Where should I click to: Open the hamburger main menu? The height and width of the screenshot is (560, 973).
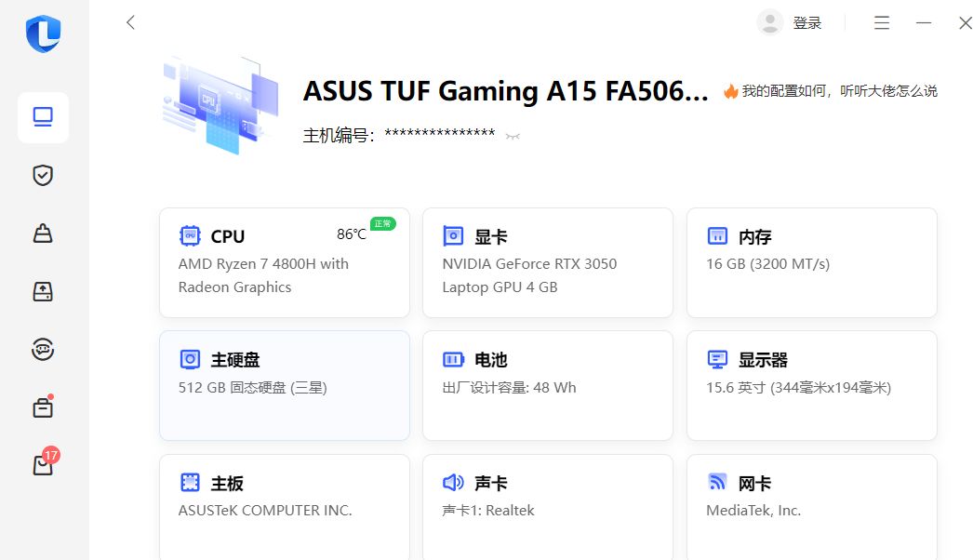tap(882, 23)
